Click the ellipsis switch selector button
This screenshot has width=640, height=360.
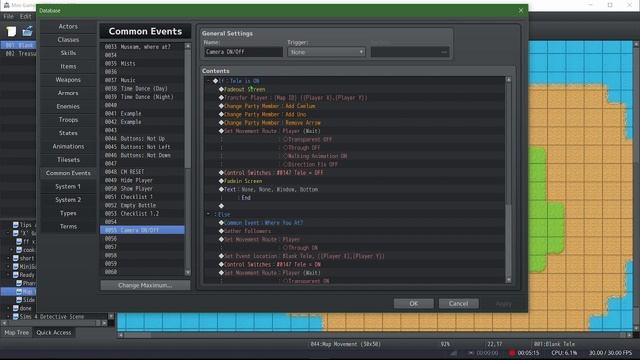coord(444,52)
